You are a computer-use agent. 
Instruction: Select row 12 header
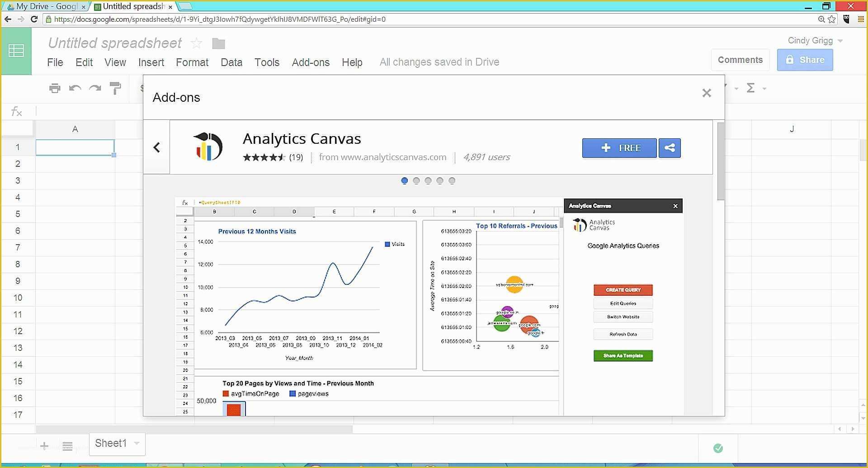[18, 331]
